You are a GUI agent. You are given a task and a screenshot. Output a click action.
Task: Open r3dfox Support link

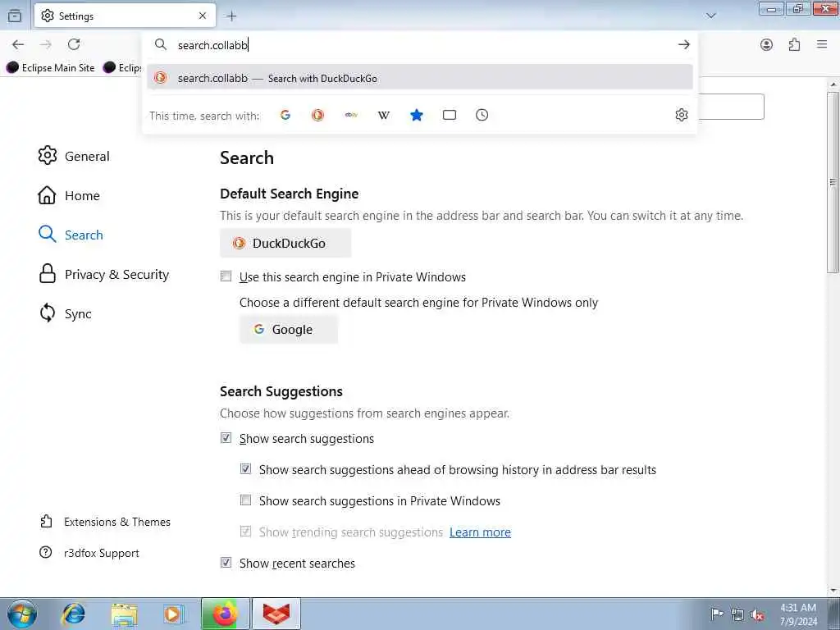pos(89,553)
